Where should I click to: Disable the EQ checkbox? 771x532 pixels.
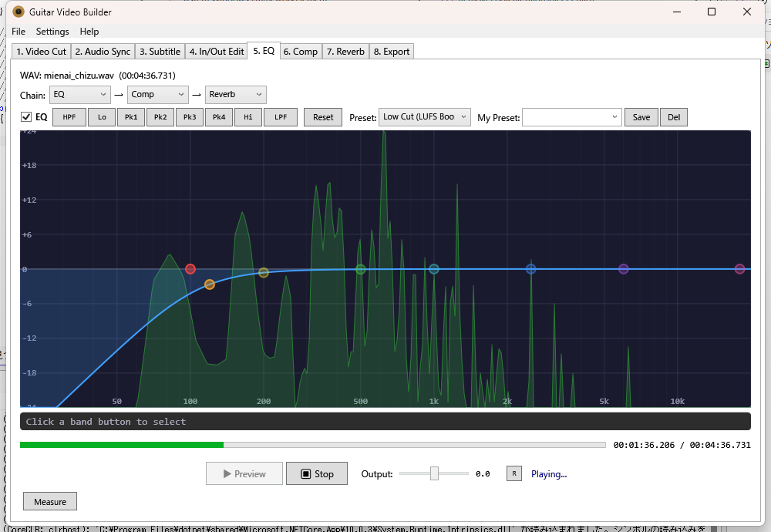click(26, 117)
